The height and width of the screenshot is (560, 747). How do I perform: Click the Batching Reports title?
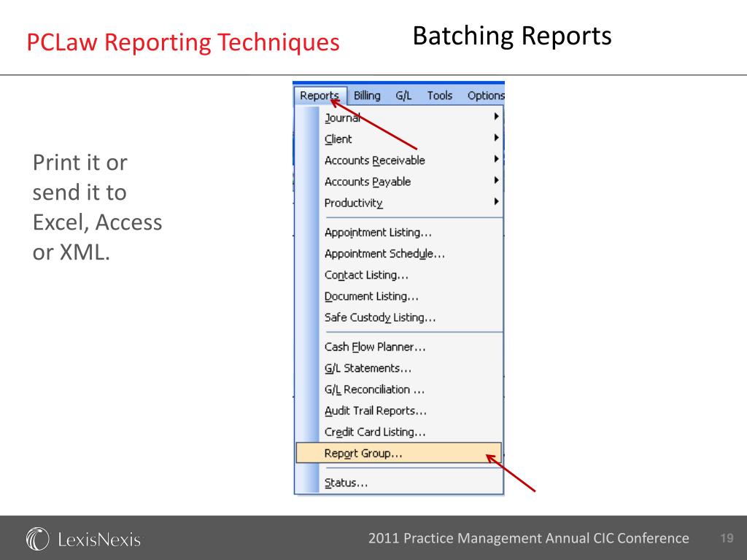point(512,36)
